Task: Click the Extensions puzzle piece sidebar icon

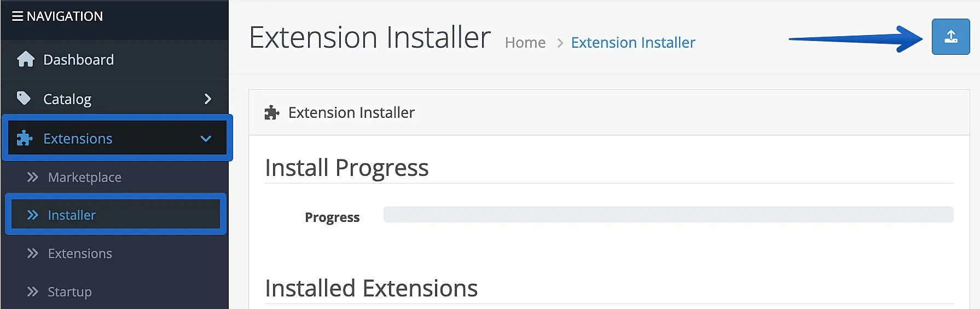Action: tap(25, 138)
